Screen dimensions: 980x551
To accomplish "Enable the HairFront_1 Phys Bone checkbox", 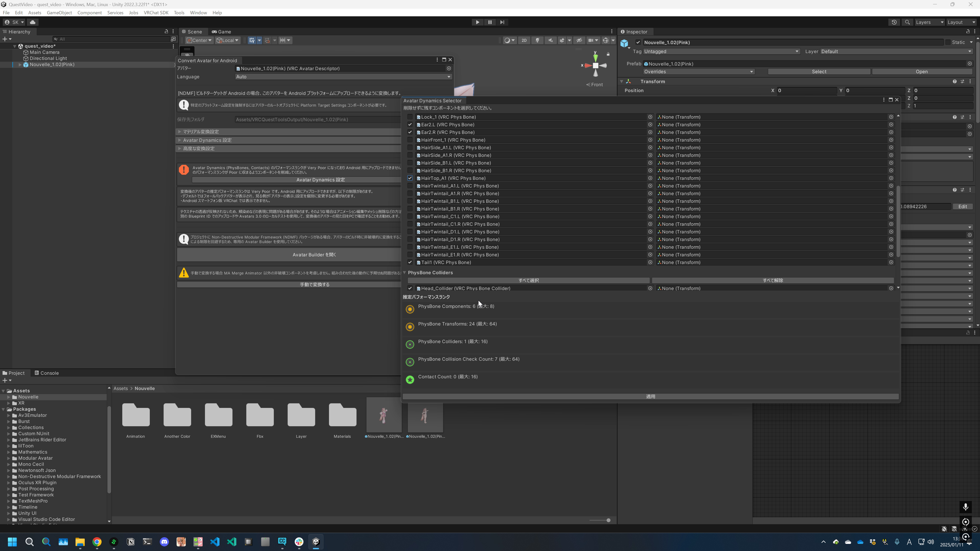I will 410,140.
